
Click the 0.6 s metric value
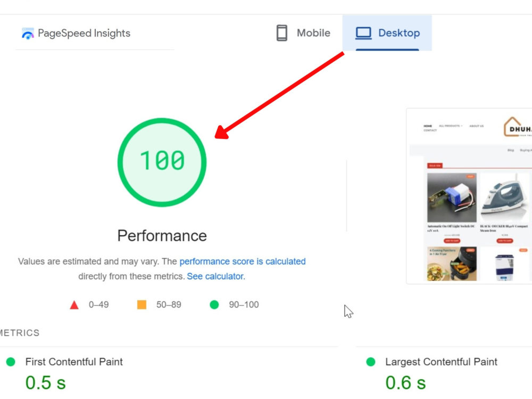click(405, 383)
